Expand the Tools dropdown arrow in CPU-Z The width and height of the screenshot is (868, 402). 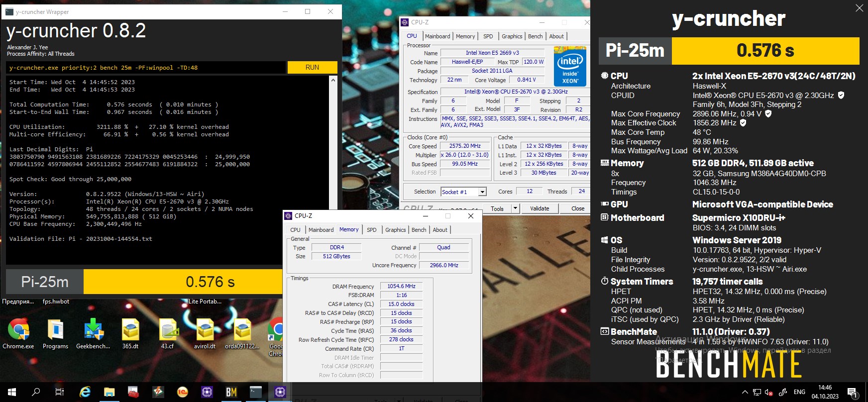[x=515, y=208]
